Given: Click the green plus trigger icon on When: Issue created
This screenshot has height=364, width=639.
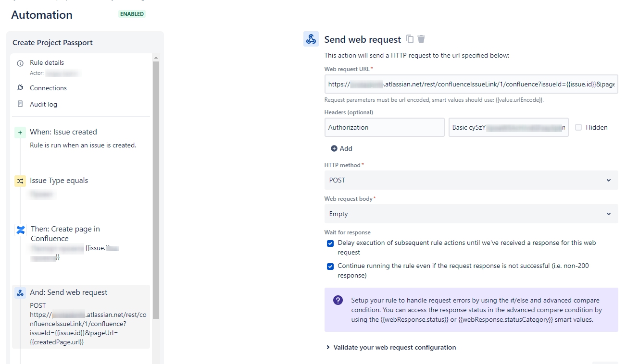Looking at the screenshot, I should (20, 132).
